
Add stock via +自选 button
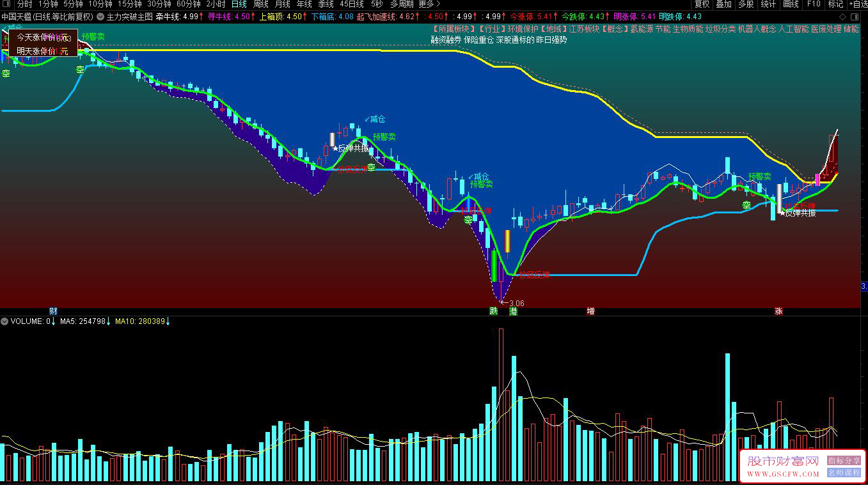click(858, 4)
